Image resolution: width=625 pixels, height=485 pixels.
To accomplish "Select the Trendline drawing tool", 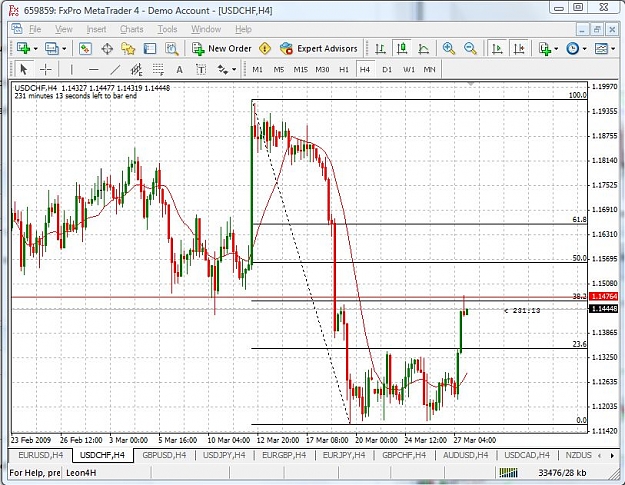I will point(115,70).
